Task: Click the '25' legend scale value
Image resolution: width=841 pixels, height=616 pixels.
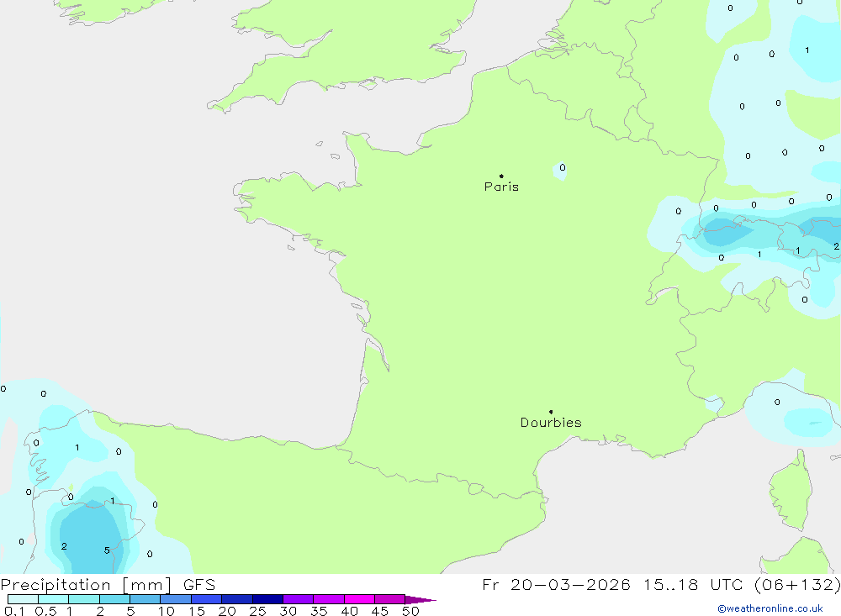Action: pyautogui.click(x=257, y=611)
